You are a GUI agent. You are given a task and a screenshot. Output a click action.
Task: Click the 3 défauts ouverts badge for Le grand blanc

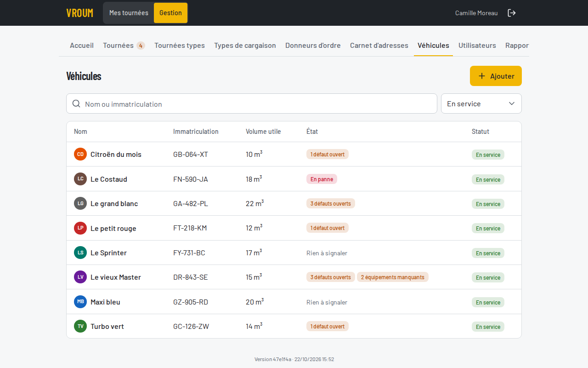pyautogui.click(x=331, y=203)
